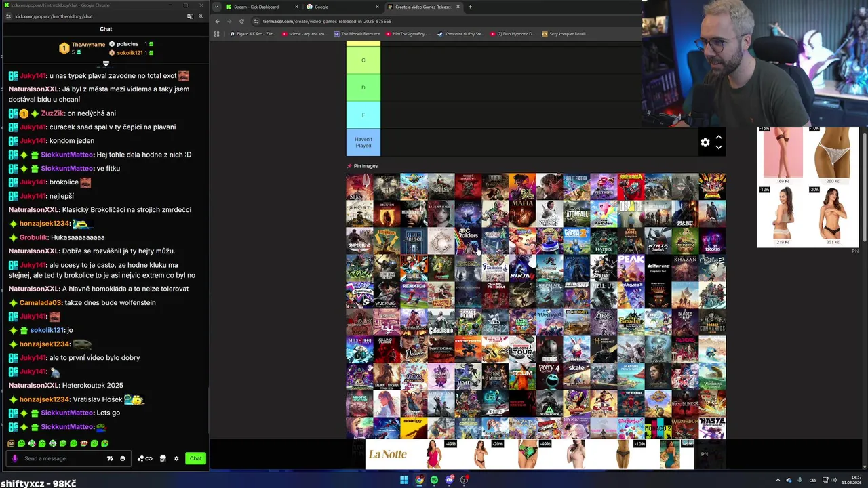Pick the Split Fiction game thumbnail
868x488 pixels.
576,186
